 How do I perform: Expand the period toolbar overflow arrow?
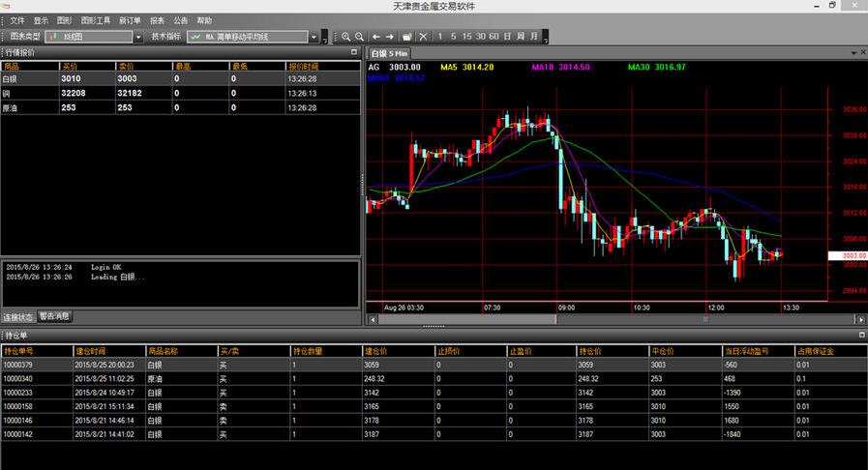pos(545,39)
